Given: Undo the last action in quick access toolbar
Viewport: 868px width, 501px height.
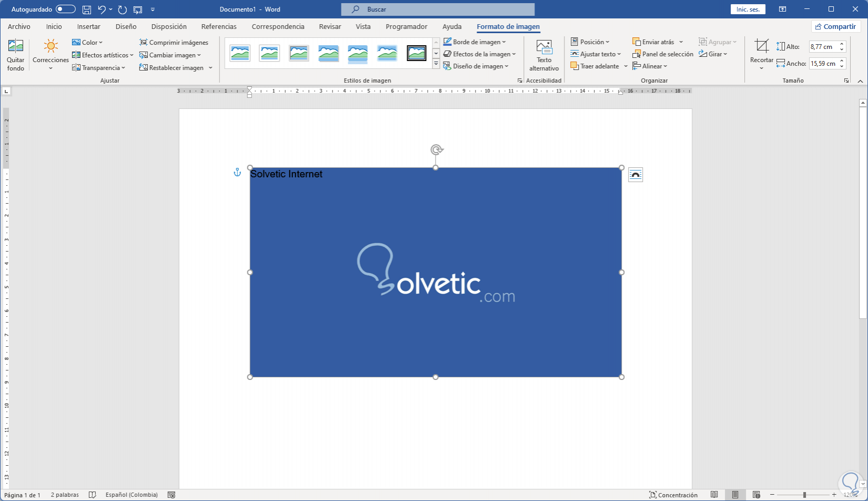Looking at the screenshot, I should 102,9.
